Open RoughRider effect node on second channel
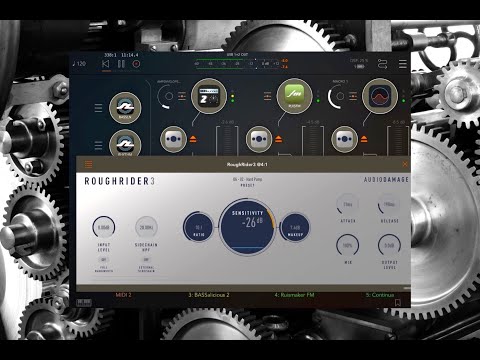Screen dimensions: 480x360 pos(259,139)
